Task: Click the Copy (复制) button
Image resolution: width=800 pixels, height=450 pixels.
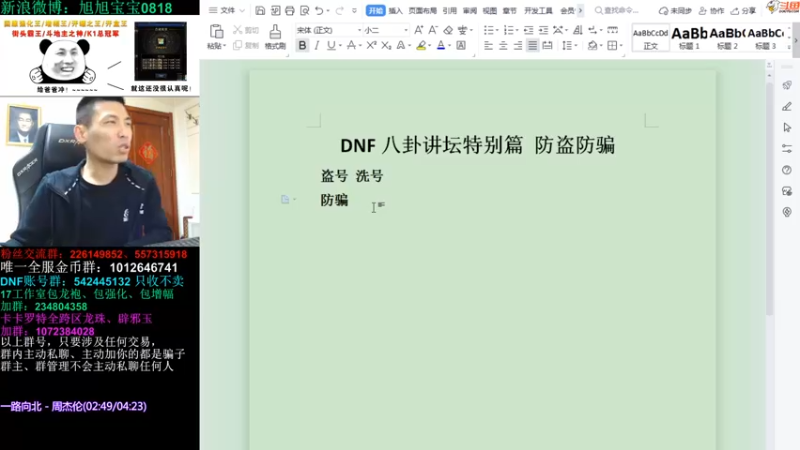Action: pos(246,45)
